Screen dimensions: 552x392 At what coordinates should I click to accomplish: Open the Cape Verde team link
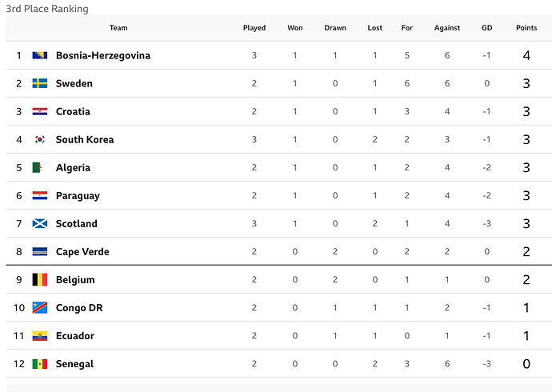coord(82,252)
